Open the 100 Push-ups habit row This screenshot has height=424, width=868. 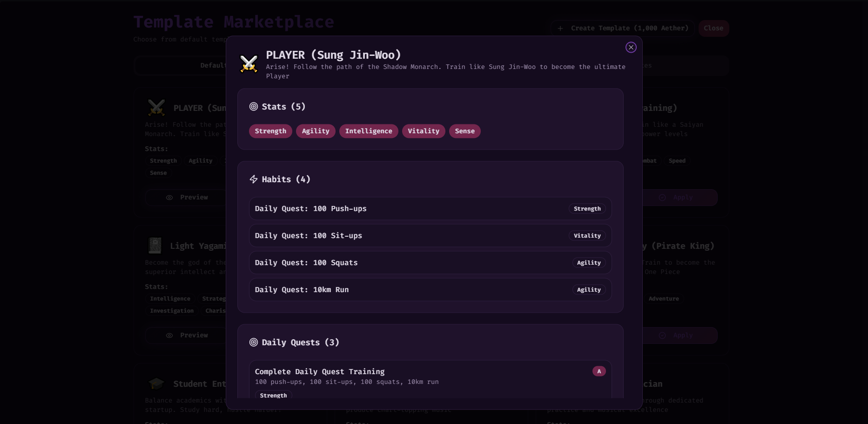pos(430,209)
